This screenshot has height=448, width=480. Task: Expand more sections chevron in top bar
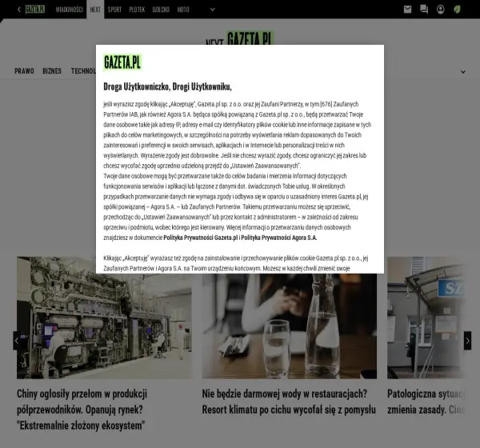[213, 10]
